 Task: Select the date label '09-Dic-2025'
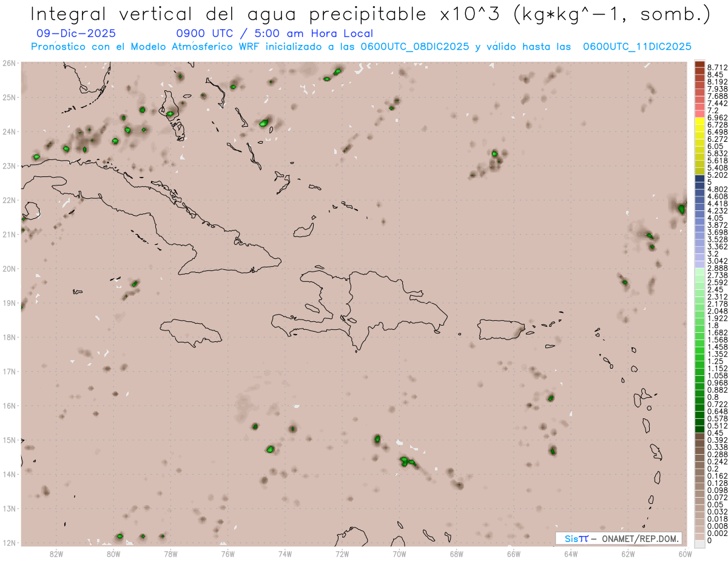[76, 34]
